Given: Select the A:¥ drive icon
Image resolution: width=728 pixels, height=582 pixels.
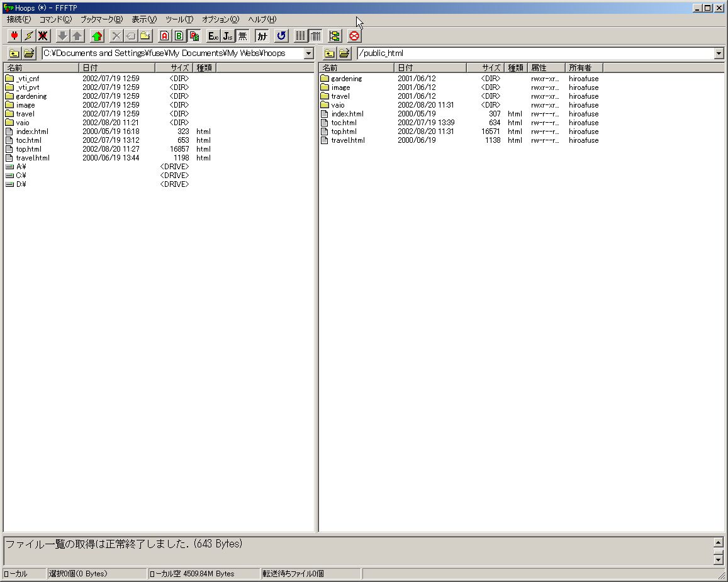Looking at the screenshot, I should [x=9, y=167].
